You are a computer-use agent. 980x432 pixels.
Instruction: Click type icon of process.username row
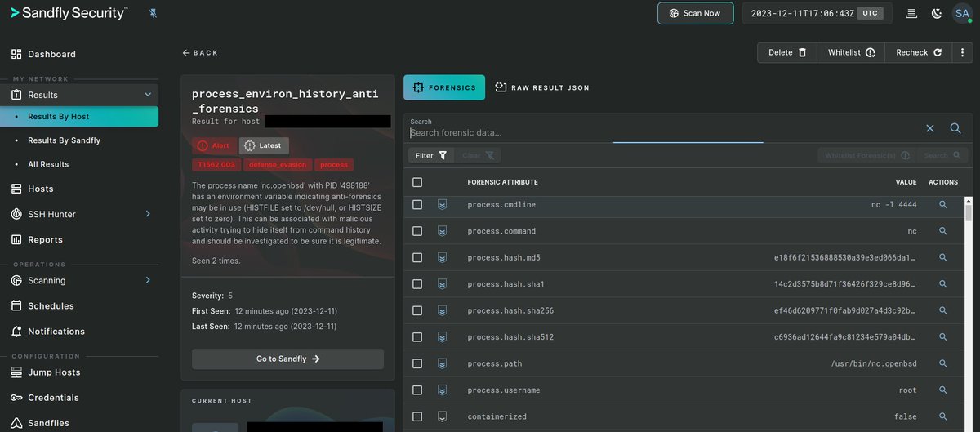[x=442, y=390]
